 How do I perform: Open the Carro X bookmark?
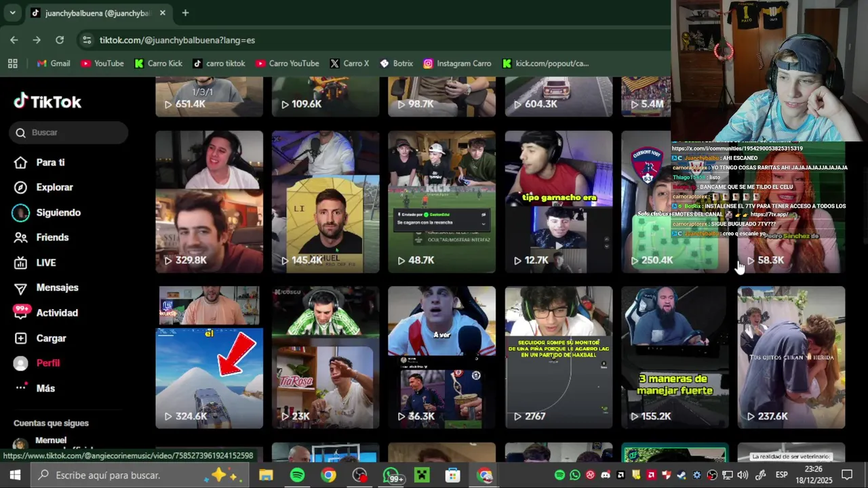[350, 64]
